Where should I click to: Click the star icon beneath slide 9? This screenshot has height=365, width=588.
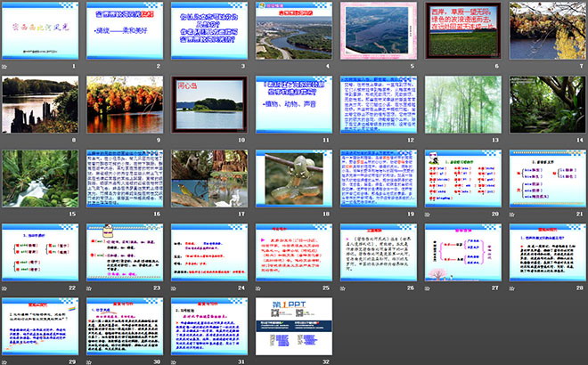90,141
